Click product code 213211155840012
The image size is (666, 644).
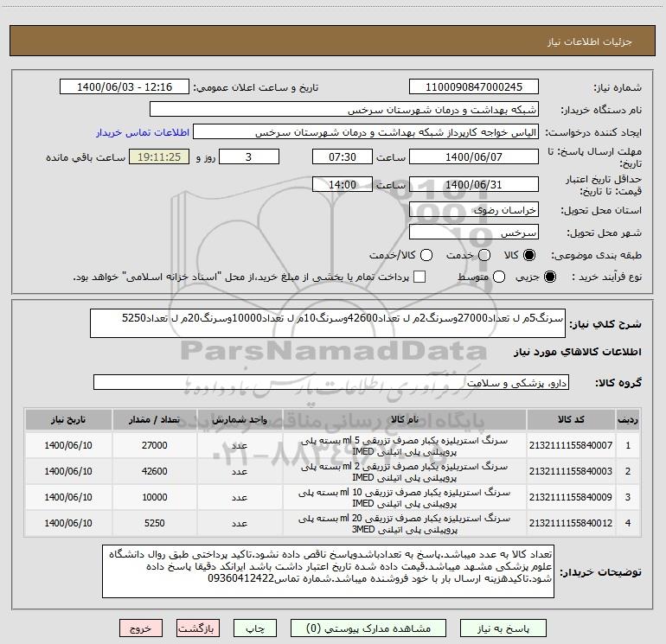click(x=571, y=523)
